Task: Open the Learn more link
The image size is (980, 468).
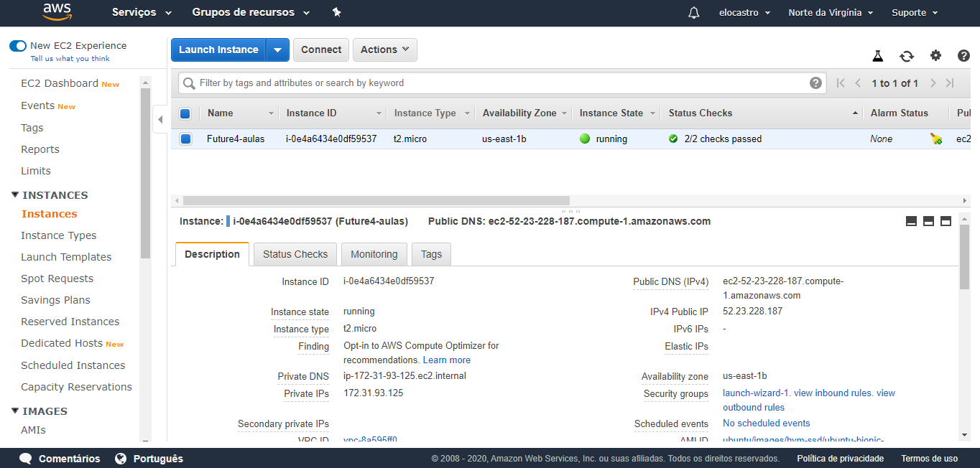Action: coord(447,360)
